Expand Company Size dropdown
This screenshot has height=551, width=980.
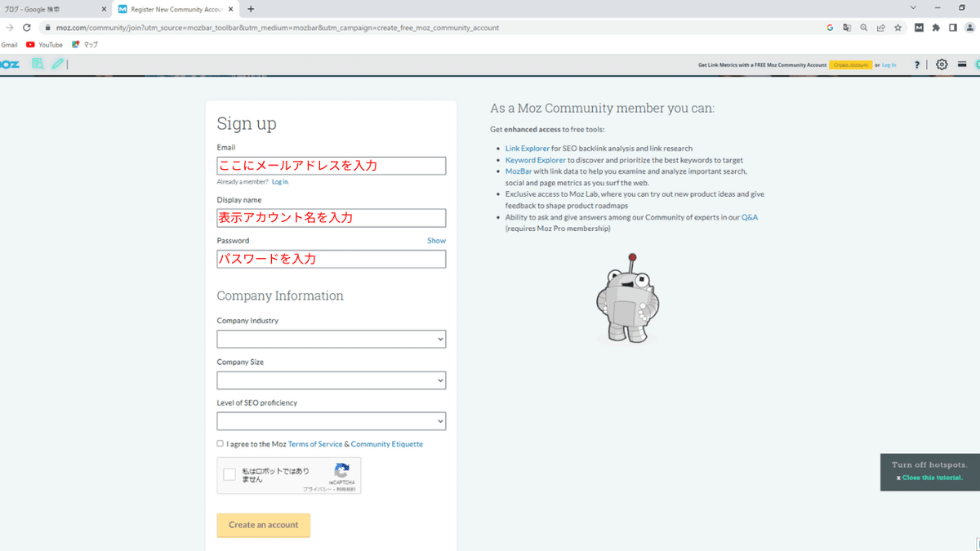(332, 380)
